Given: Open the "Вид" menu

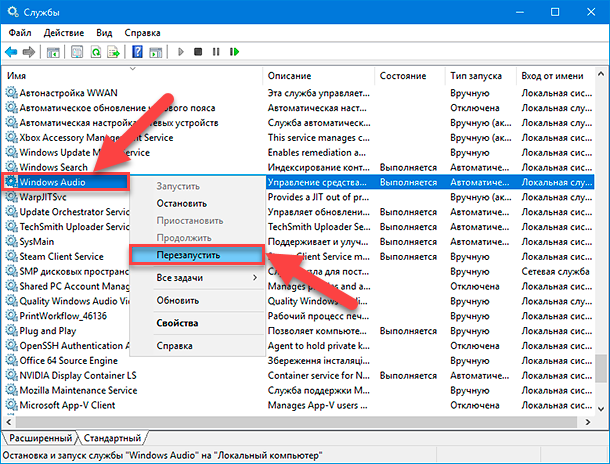Looking at the screenshot, I should tap(106, 33).
